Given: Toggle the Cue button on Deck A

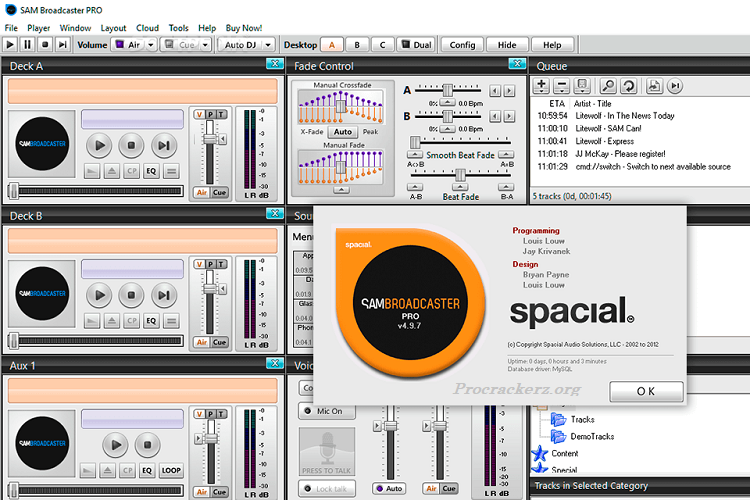Looking at the screenshot, I should (219, 192).
